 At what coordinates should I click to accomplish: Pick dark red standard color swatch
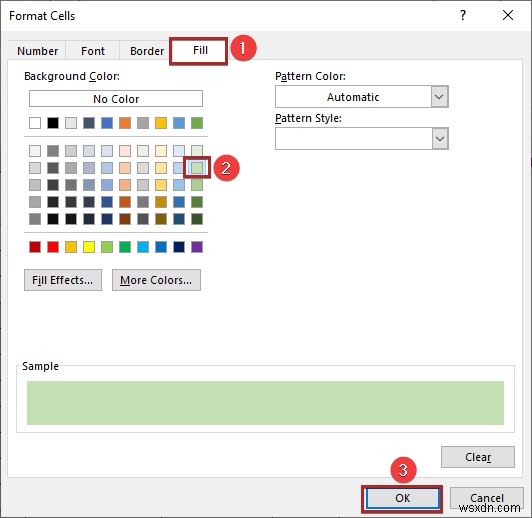35,247
